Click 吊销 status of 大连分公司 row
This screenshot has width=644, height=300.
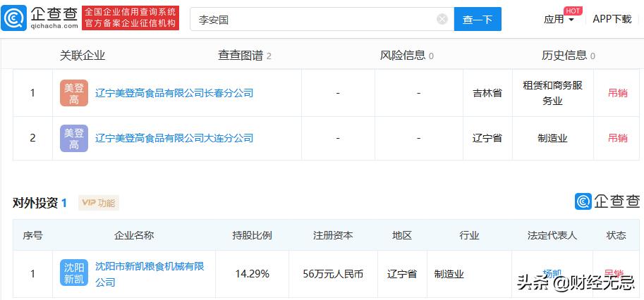(x=618, y=138)
